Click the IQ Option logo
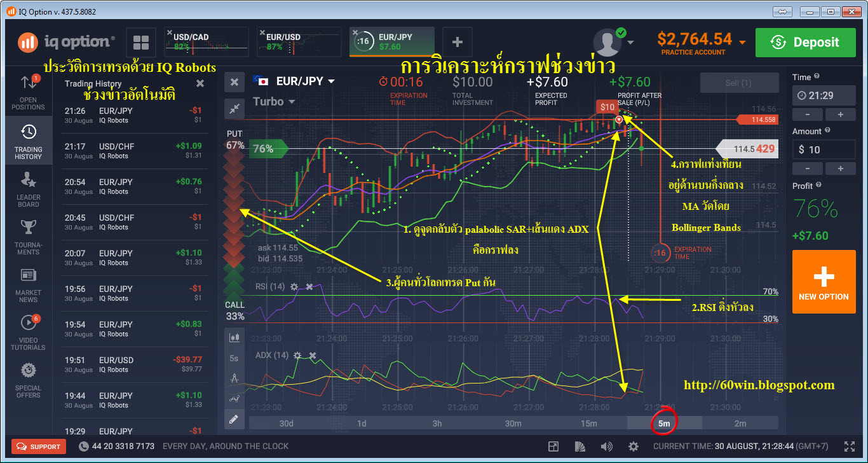The width and height of the screenshot is (868, 463). tap(67, 43)
